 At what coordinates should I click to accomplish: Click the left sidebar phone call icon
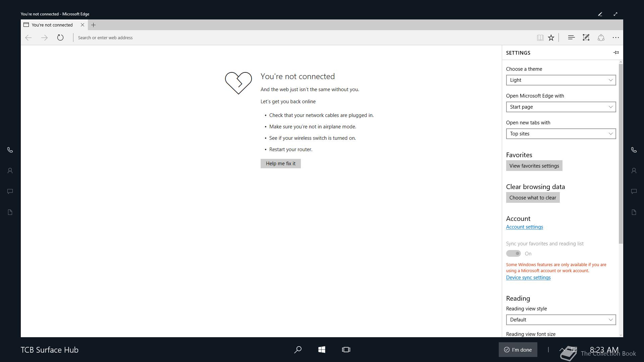[10, 150]
